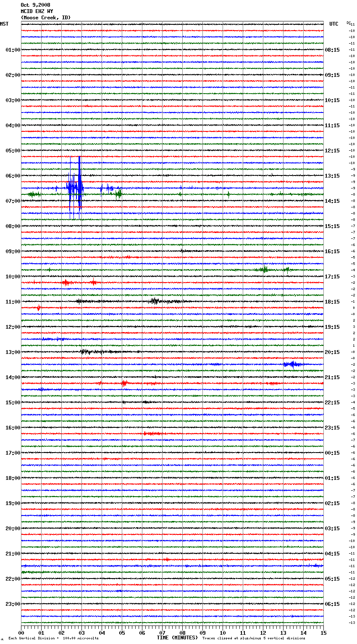Click minute 12 on the time axis
Screen dimensions: 357x644
click(x=263, y=632)
